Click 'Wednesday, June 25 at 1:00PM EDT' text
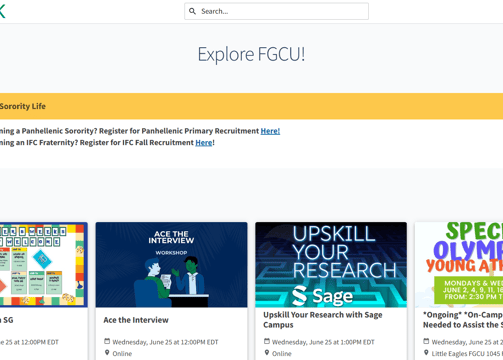This screenshot has height=360, width=503. pyautogui.click(x=323, y=342)
